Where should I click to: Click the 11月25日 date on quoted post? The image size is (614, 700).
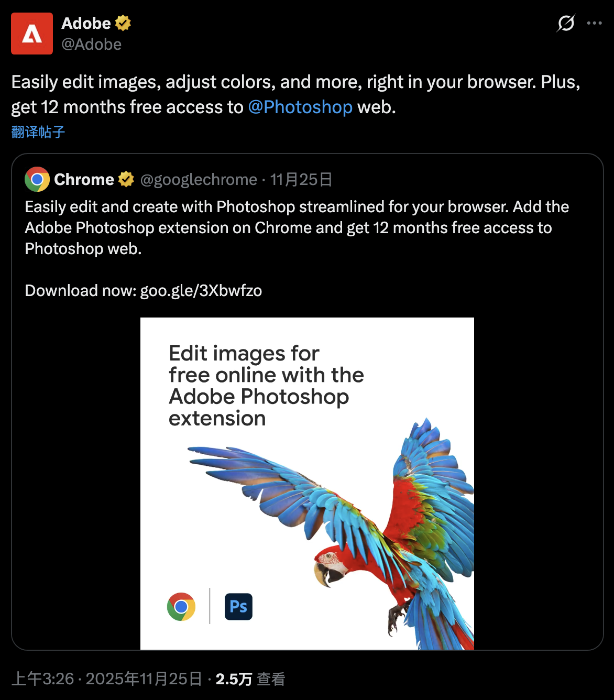[301, 180]
